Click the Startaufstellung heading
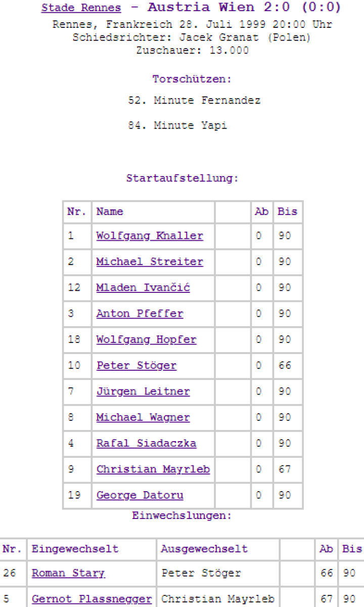 (182, 179)
